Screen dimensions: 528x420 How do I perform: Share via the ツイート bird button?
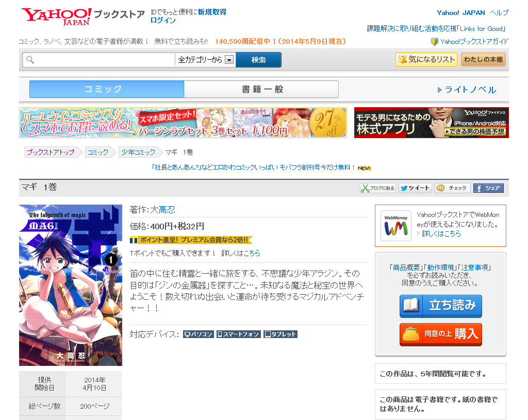tap(415, 188)
